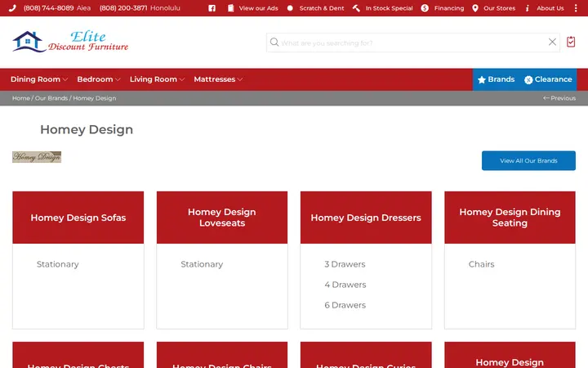Select 4 Drawers under Dressers
This screenshot has height=368, width=588.
tap(345, 285)
